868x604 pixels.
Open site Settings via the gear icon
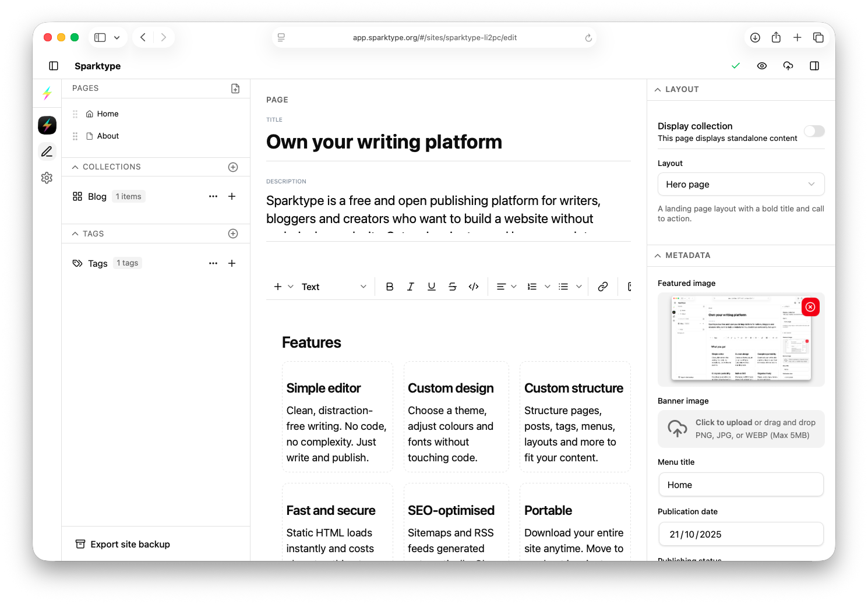click(47, 178)
